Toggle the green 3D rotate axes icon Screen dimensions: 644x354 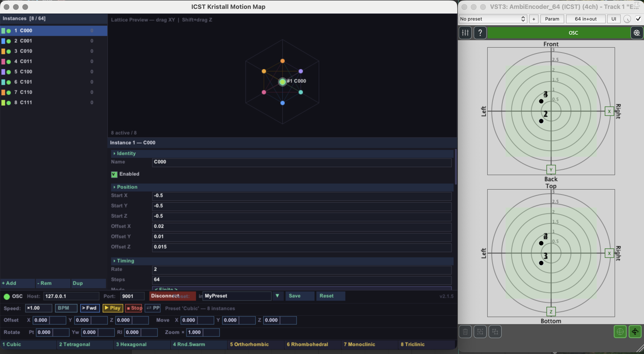[635, 332]
